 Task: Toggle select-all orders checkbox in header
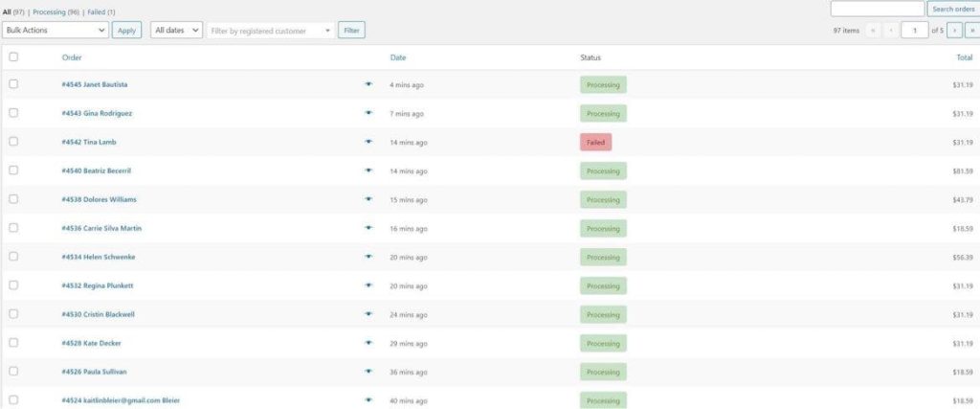(13, 57)
